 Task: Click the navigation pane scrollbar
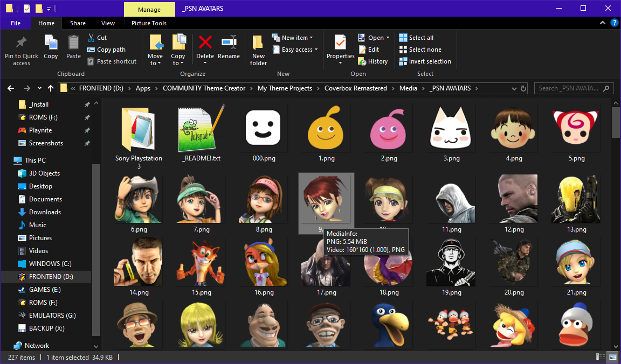click(96, 249)
